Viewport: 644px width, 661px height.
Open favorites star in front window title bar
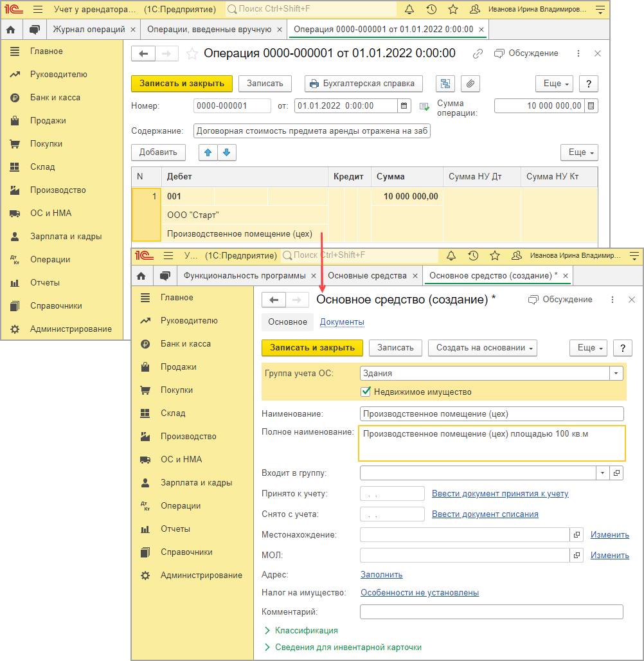(x=495, y=255)
